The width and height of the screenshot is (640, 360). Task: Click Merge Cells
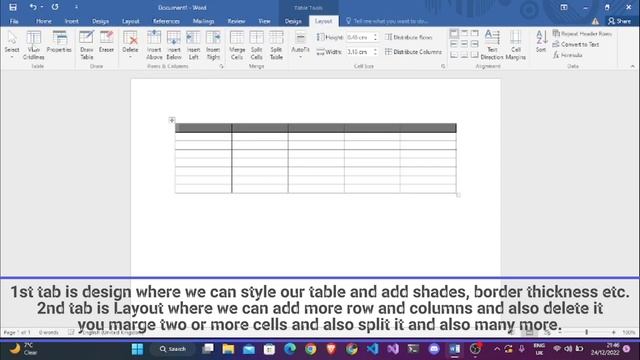pos(237,45)
